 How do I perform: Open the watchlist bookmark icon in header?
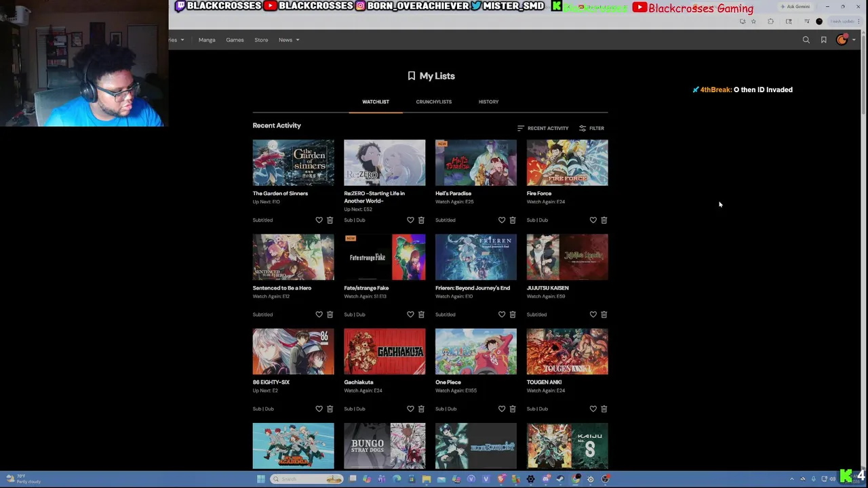(x=824, y=40)
